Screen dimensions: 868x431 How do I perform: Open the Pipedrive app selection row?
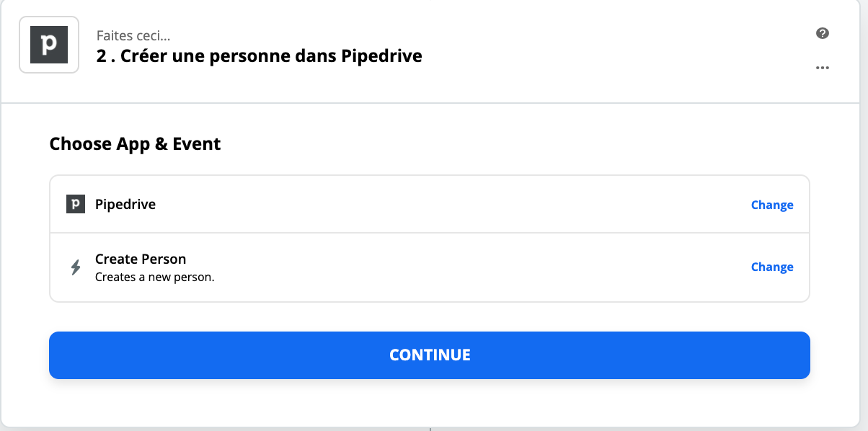[430, 204]
